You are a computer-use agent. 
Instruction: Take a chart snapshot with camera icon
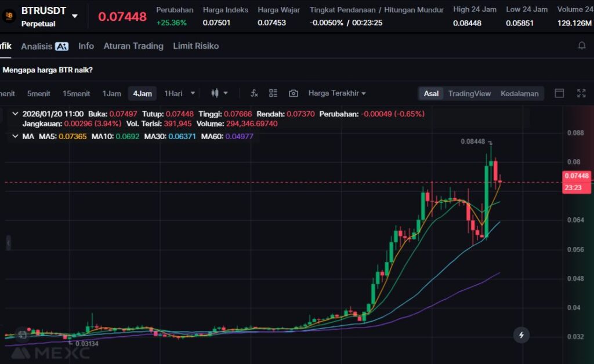[x=294, y=93]
